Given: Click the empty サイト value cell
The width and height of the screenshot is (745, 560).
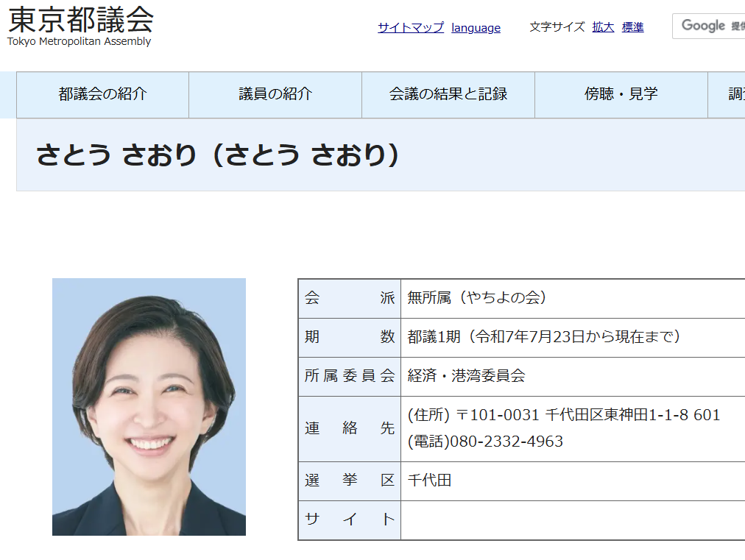Looking at the screenshot, I should (573, 520).
